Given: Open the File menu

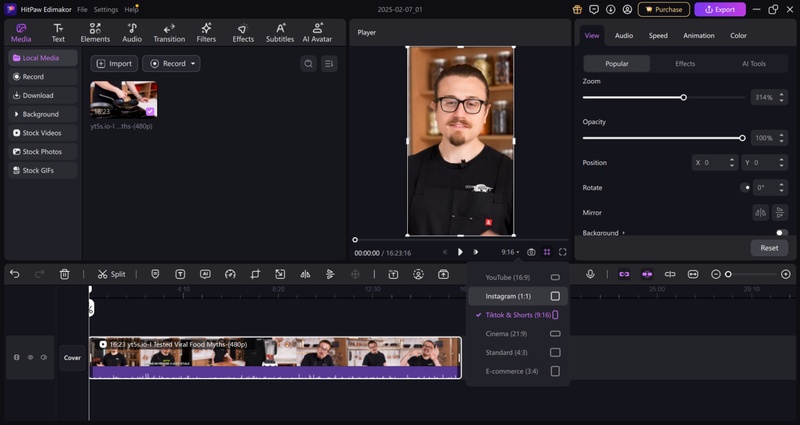Looking at the screenshot, I should tap(82, 10).
